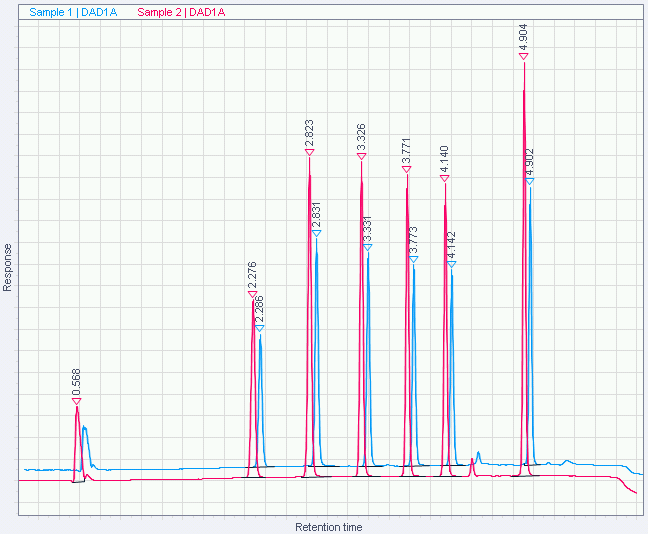Click the red peak marker at 4.904
The height and width of the screenshot is (534, 648).
pyautogui.click(x=524, y=56)
